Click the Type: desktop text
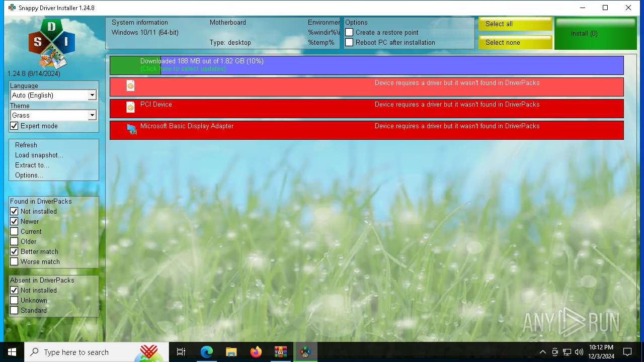Screen dimensions: 644x362 click(230, 42)
